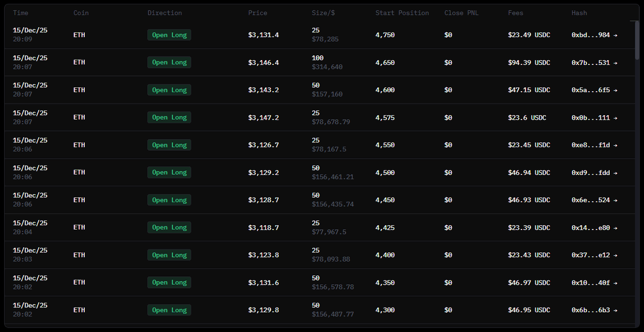Click the arrow icon beside hash 0xd9...fdd
The width and height of the screenshot is (644, 332).
click(x=615, y=173)
